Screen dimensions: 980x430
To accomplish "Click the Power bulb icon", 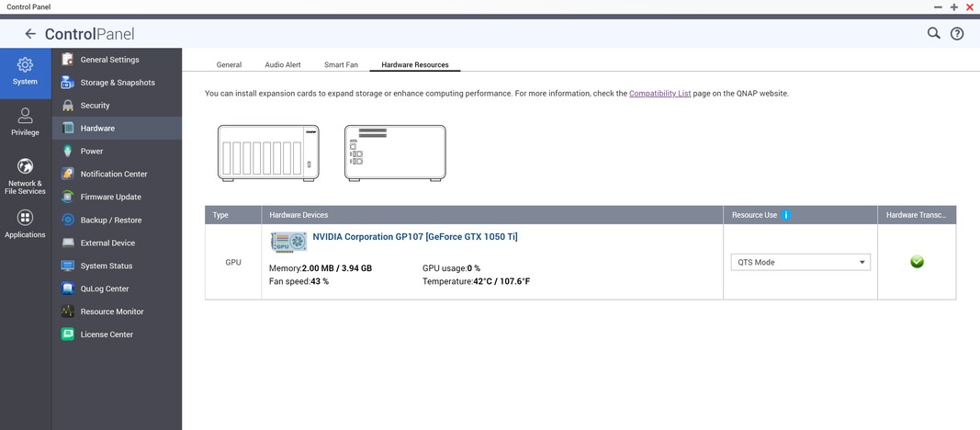I will [68, 152].
